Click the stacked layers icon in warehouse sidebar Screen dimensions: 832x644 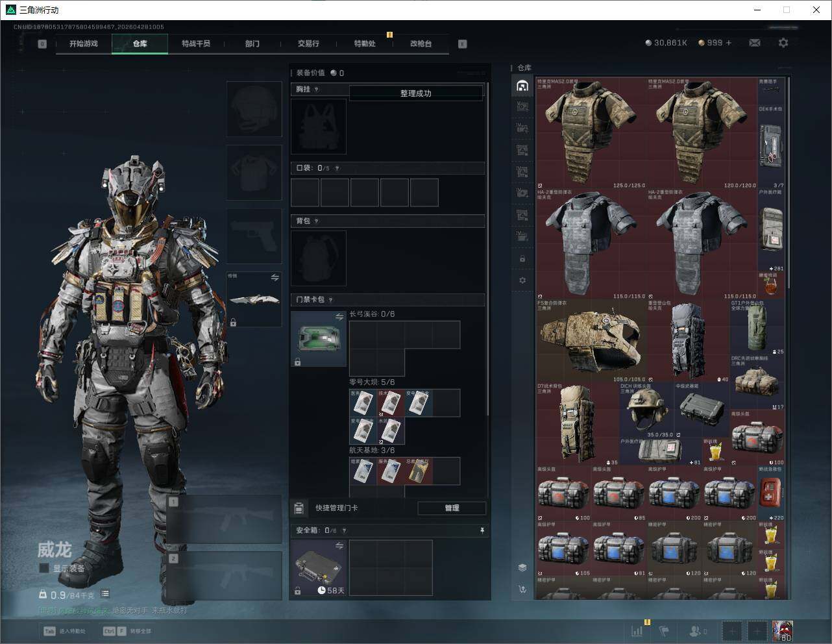click(x=522, y=567)
